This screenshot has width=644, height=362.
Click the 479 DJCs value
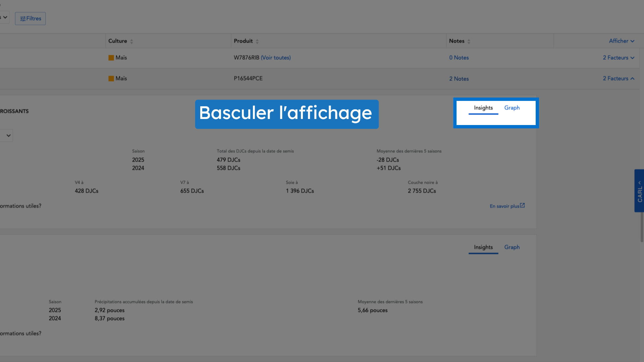228,160
